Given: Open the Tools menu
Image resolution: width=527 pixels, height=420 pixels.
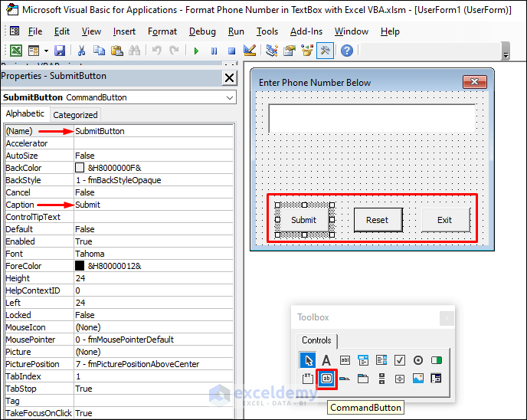Looking at the screenshot, I should (x=267, y=31).
